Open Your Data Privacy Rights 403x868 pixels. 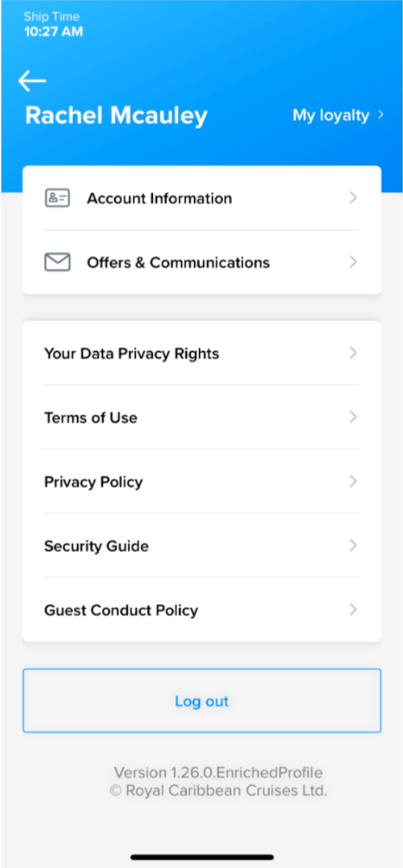(201, 353)
